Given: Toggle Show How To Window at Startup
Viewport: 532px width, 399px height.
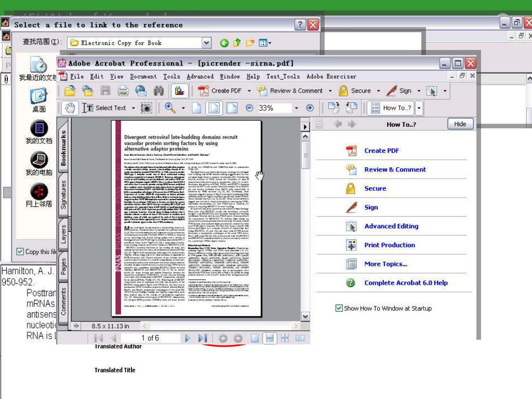Looking at the screenshot, I should (339, 308).
